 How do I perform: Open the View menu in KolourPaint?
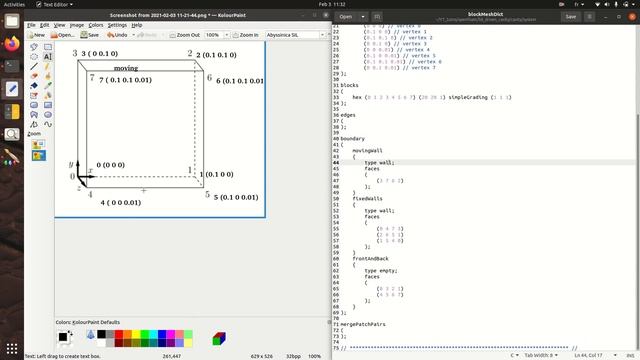pos(60,25)
